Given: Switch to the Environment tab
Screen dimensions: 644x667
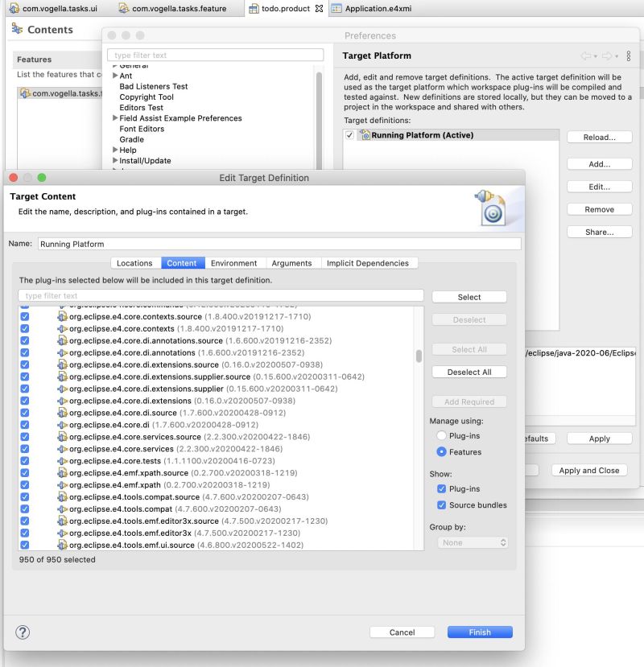Looking at the screenshot, I should pyautogui.click(x=234, y=262).
